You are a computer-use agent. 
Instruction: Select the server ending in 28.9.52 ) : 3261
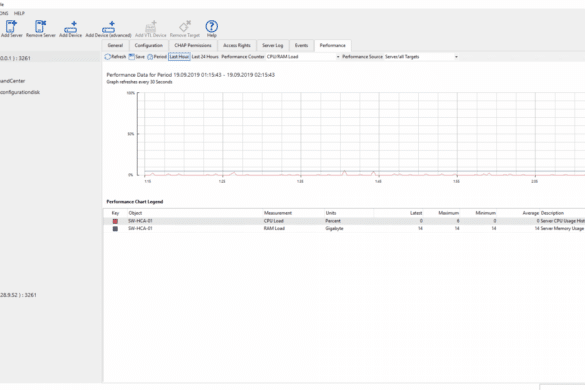click(x=18, y=295)
